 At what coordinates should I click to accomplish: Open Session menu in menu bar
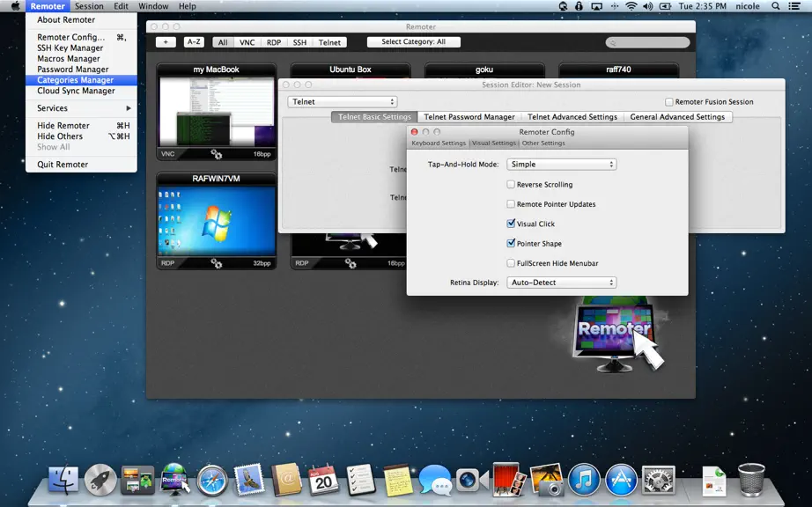pyautogui.click(x=89, y=6)
